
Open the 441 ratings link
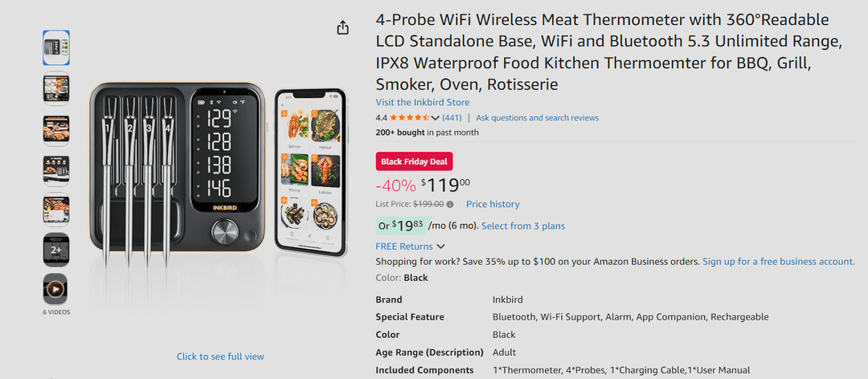click(x=452, y=118)
